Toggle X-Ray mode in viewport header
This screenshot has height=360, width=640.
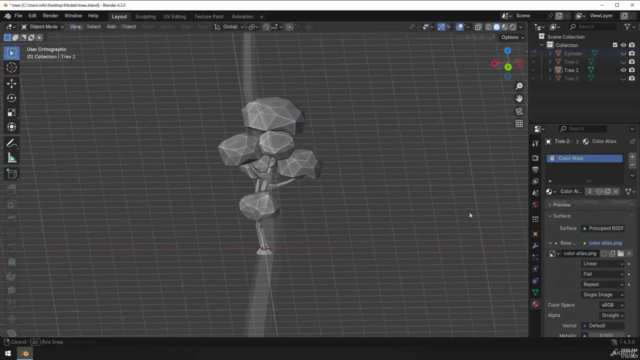pyautogui.click(x=478, y=27)
